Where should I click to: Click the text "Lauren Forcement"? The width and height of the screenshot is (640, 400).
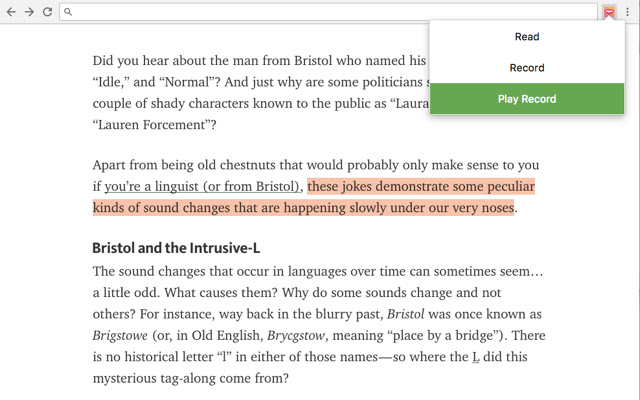tap(151, 124)
